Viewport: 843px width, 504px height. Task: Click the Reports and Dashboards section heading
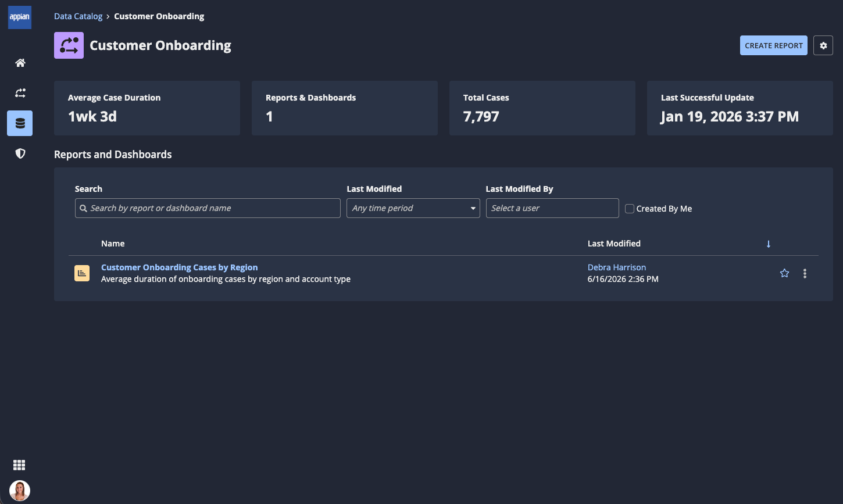[113, 155]
